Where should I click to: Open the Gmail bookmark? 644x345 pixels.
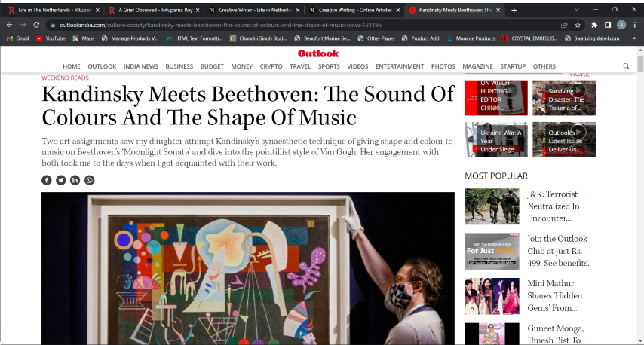pos(17,38)
